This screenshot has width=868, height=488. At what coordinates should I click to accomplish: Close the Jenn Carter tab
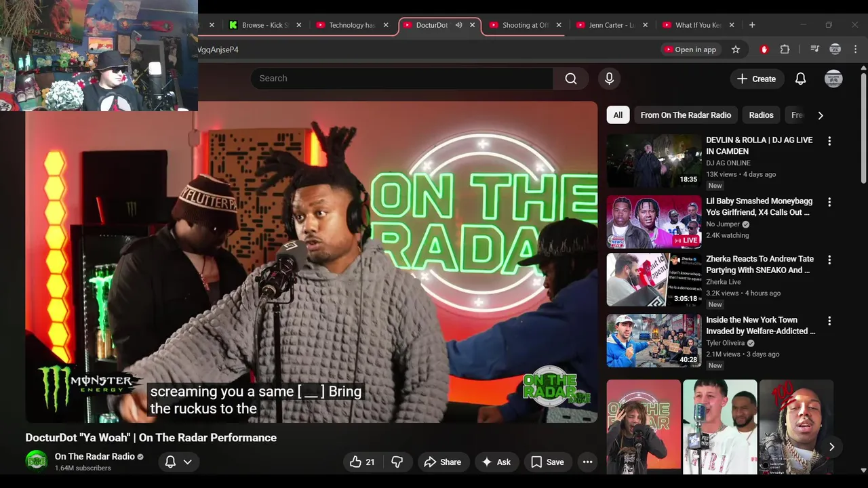[x=645, y=25]
